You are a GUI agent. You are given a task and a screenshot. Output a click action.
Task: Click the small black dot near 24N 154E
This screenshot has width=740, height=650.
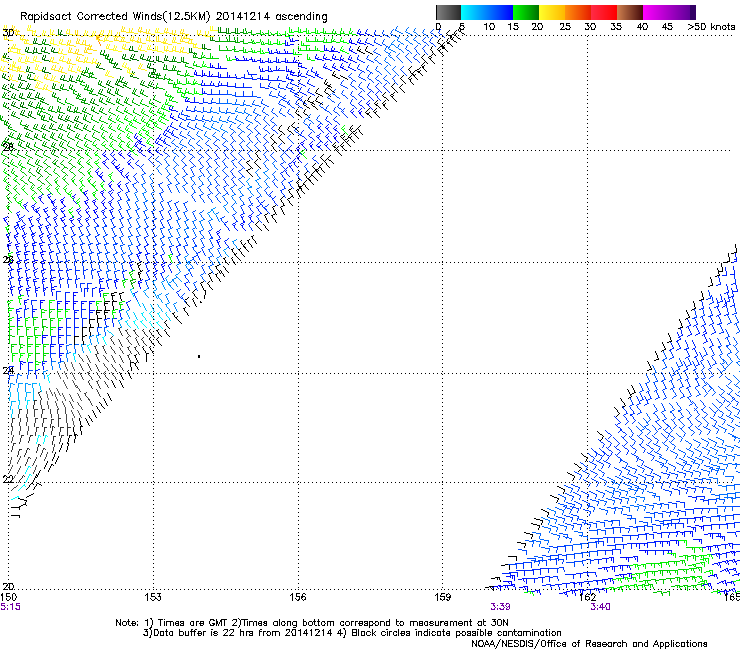[x=199, y=356]
